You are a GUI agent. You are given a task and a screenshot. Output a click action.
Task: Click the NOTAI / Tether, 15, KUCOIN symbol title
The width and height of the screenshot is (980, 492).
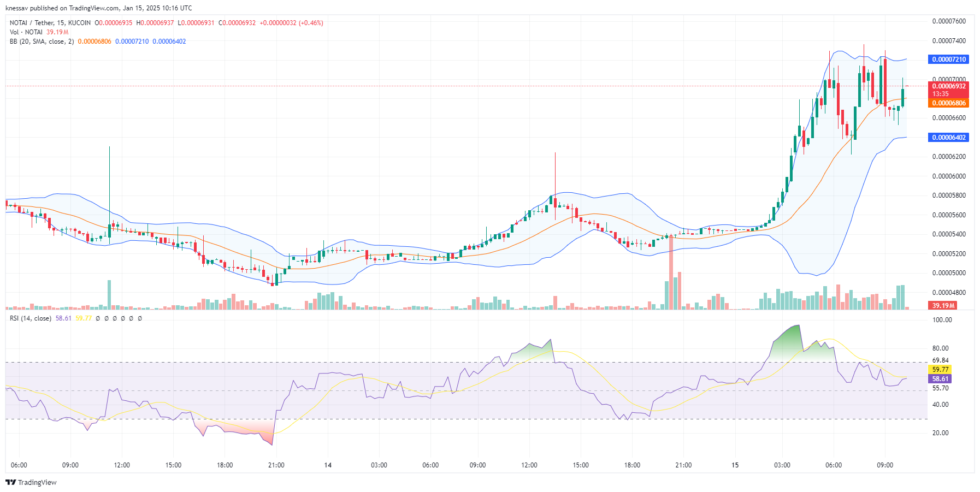click(x=50, y=23)
